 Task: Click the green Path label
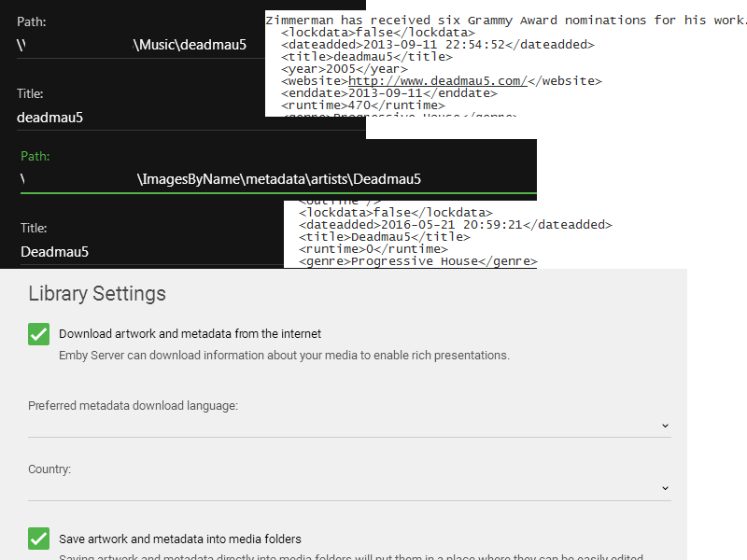(x=35, y=157)
